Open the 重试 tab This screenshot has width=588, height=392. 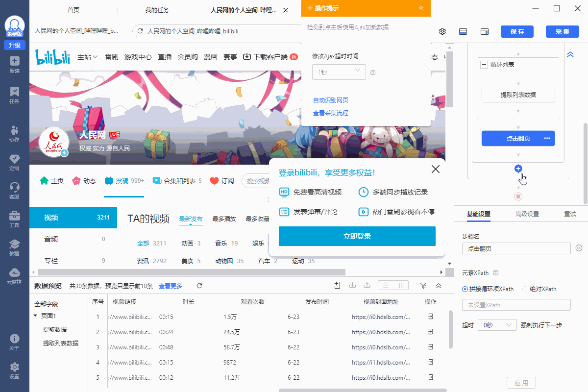pyautogui.click(x=570, y=214)
